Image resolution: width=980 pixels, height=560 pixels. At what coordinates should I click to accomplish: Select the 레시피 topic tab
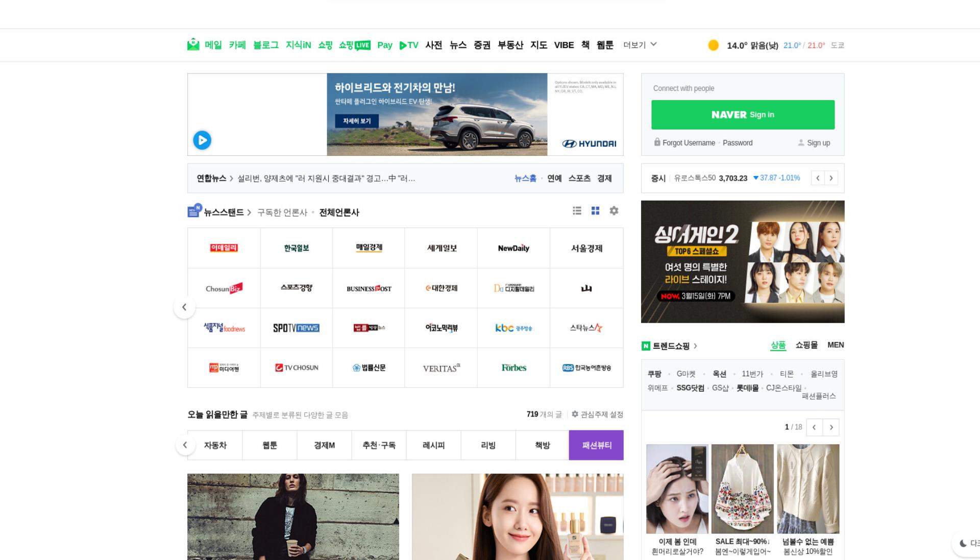pos(433,445)
